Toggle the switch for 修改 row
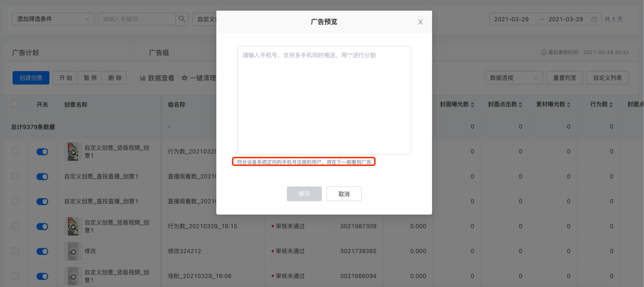The image size is (644, 287). click(42, 251)
